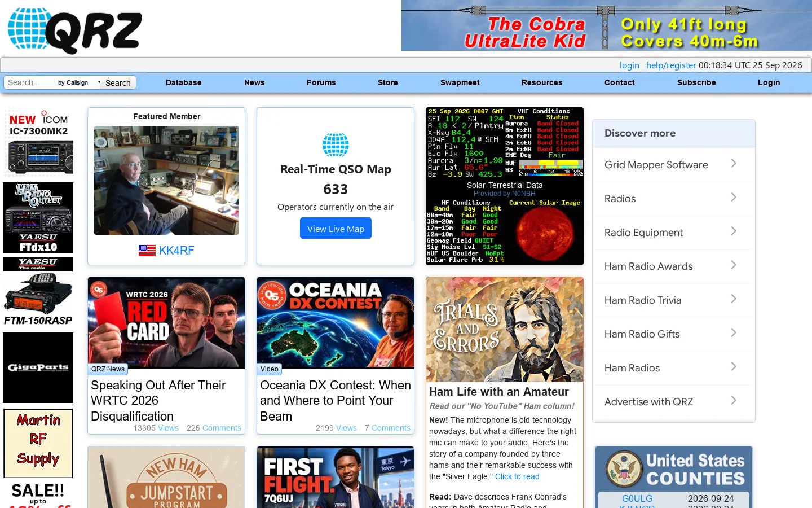The width and height of the screenshot is (812, 508).
Task: Open the search type 'by Callsign' dropdown
Action: tap(79, 82)
